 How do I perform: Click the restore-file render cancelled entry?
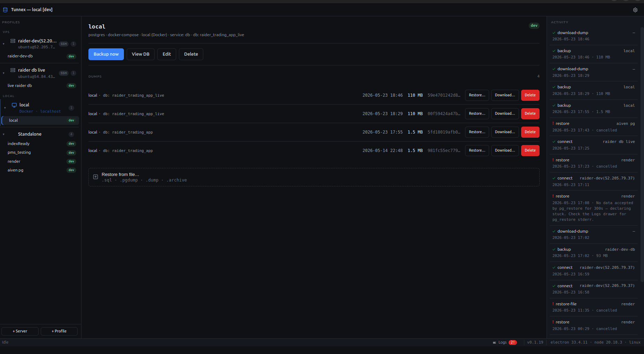click(x=594, y=307)
